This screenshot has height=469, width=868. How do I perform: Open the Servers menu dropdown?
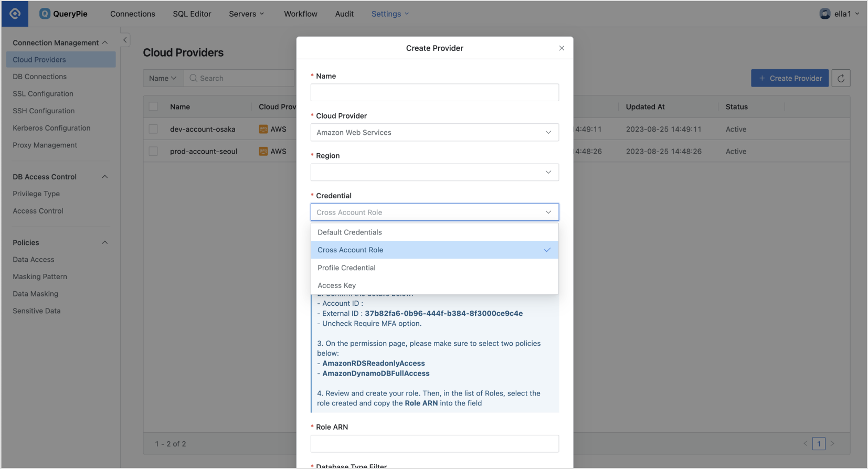point(247,14)
